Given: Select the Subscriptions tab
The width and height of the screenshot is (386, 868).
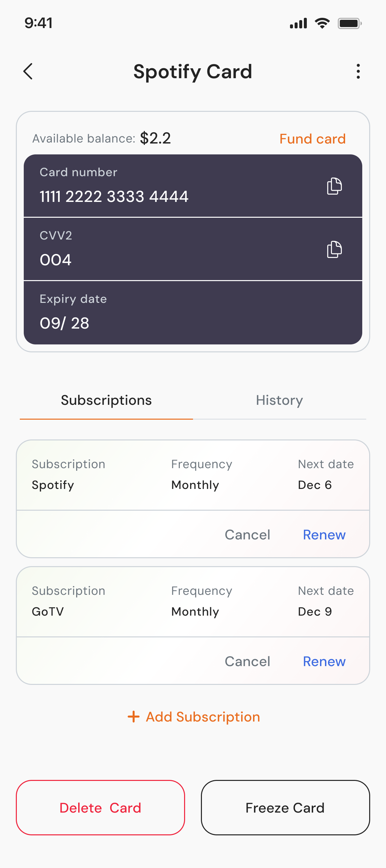Looking at the screenshot, I should pos(106,400).
